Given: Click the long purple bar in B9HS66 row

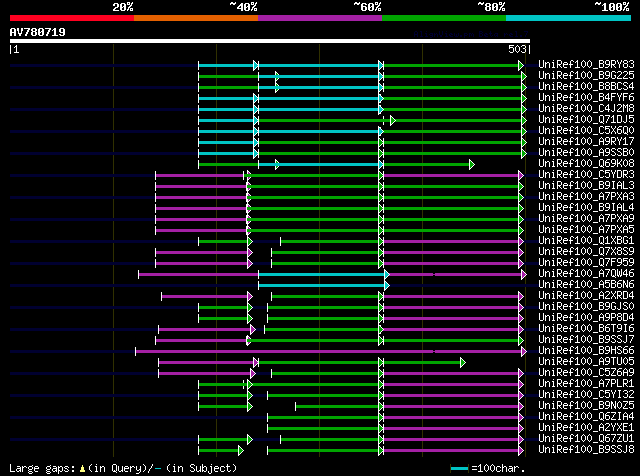Looking at the screenshot, I should (x=329, y=351).
